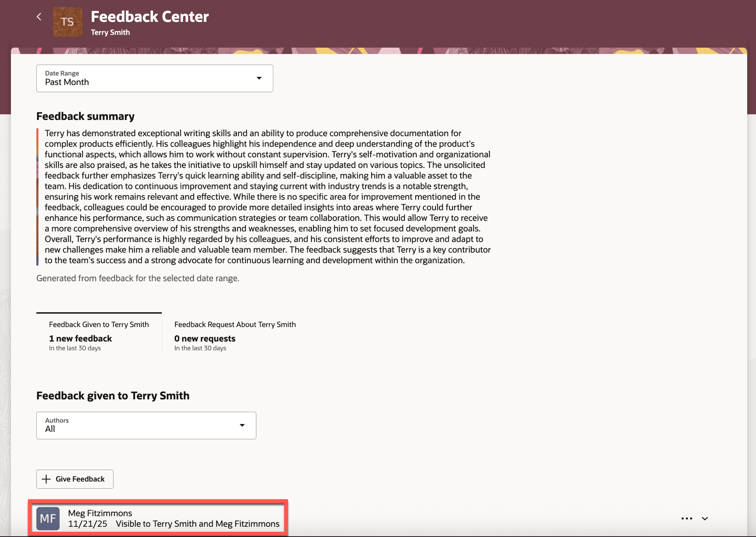Image resolution: width=756 pixels, height=537 pixels.
Task: Navigate back using the left arrow icon
Action: (x=39, y=17)
